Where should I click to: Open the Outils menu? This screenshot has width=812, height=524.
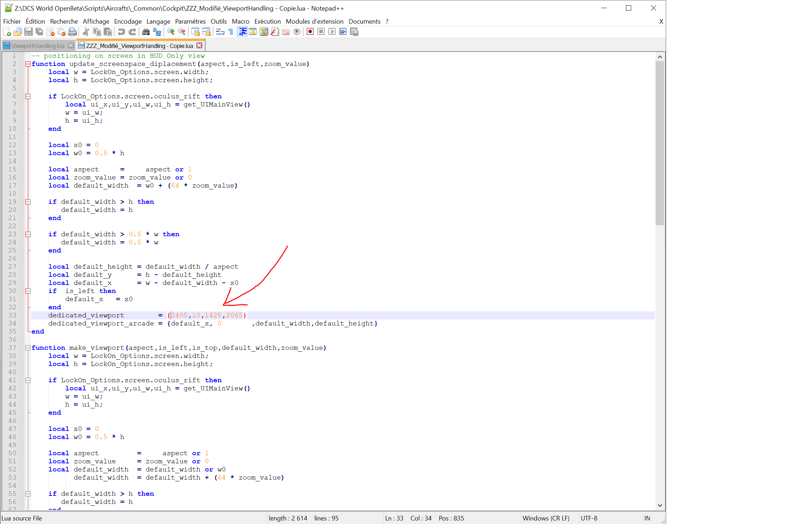tap(219, 22)
